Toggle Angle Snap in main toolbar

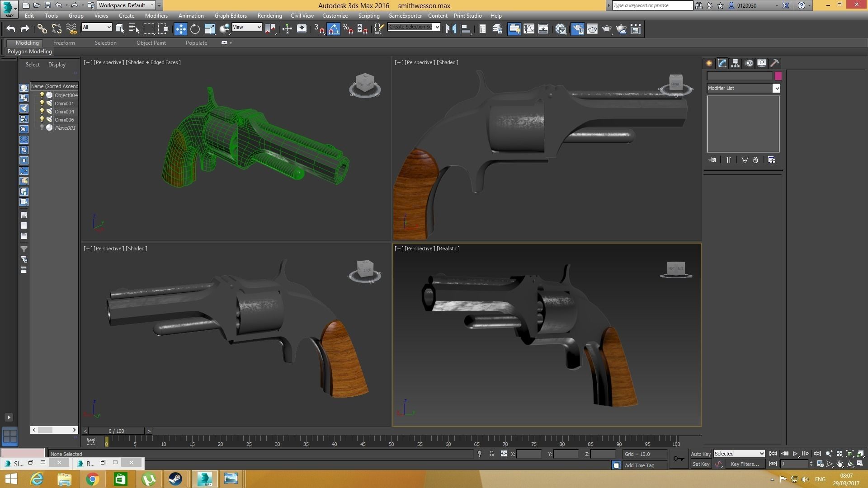333,29
